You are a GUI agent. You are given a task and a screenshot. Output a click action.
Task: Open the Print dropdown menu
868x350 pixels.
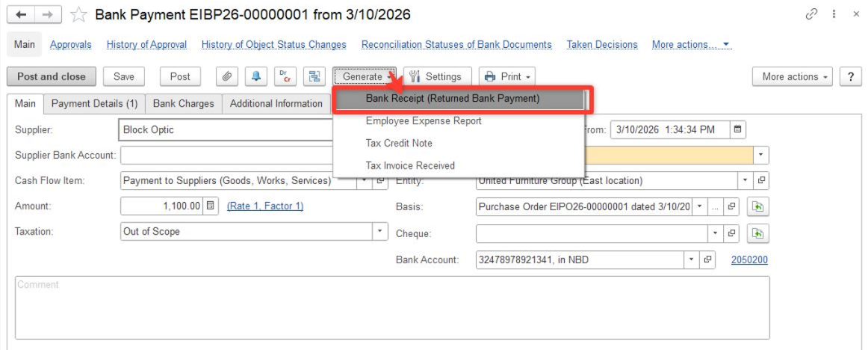[508, 76]
